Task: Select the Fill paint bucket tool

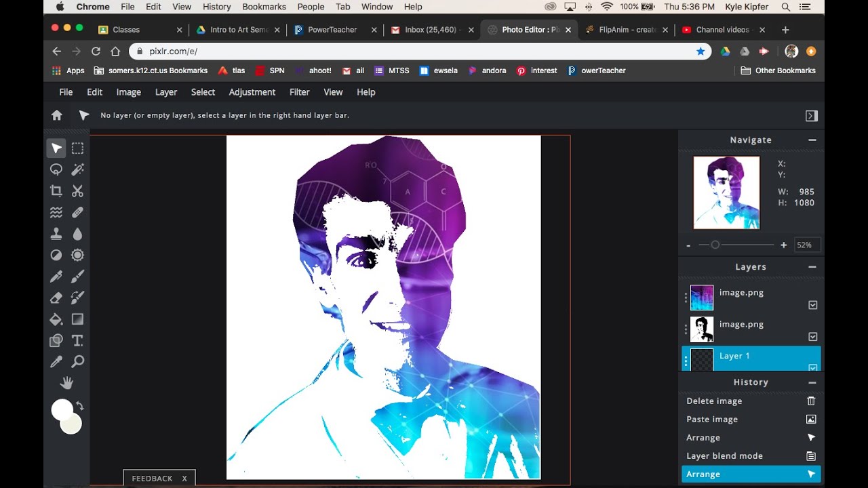Action: pos(56,319)
